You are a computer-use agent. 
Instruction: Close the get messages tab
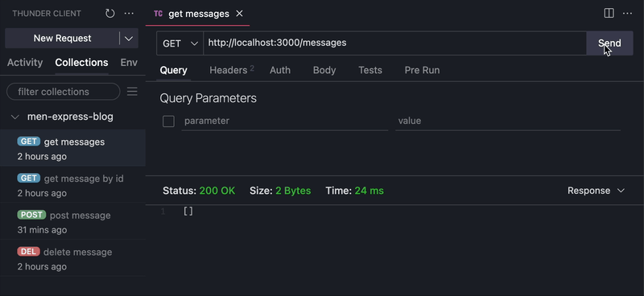click(x=239, y=14)
